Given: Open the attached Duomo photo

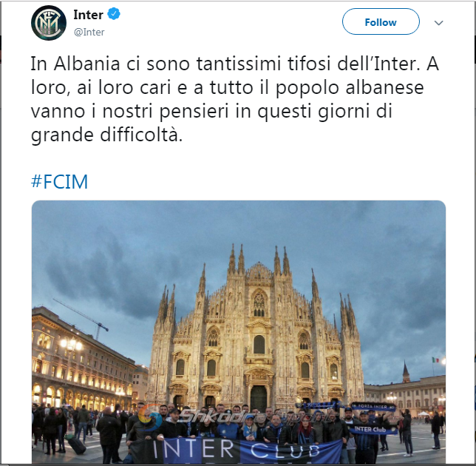Looking at the screenshot, I should [x=239, y=331].
